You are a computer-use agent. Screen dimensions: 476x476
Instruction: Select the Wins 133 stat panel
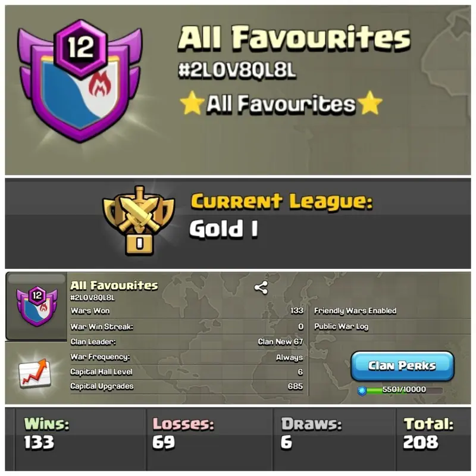[x=80, y=440]
